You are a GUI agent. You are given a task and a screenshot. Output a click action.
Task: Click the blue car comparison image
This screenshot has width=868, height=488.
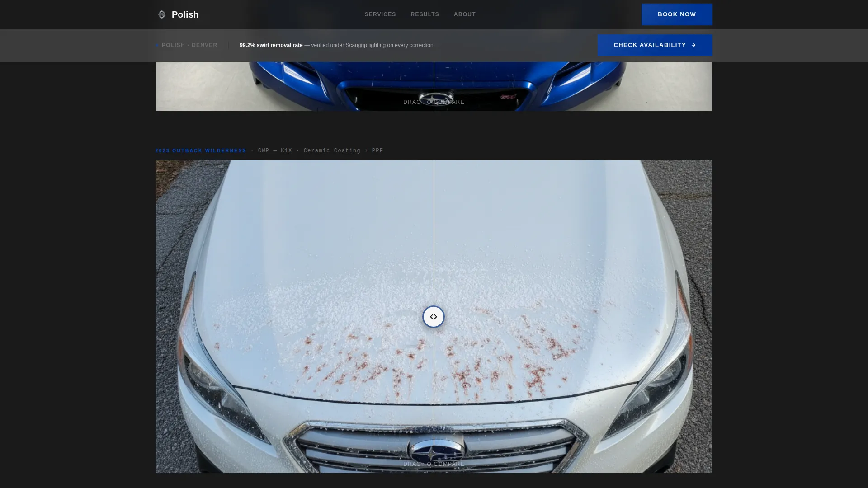click(x=434, y=86)
